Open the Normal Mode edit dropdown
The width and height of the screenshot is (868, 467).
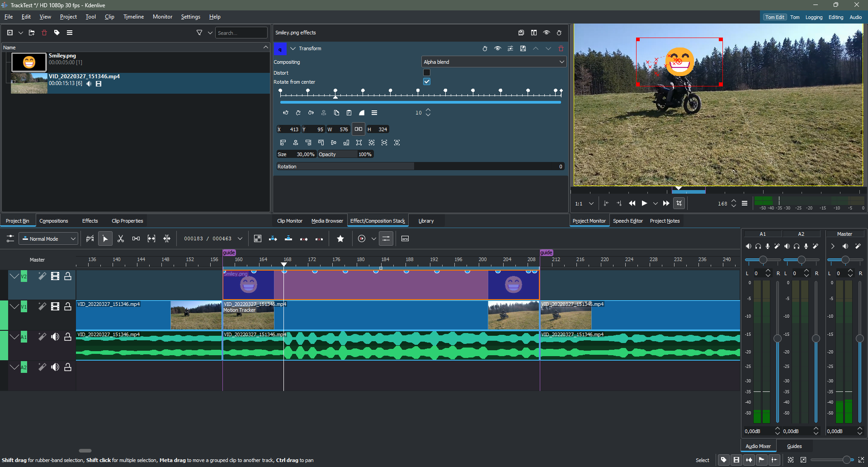click(x=48, y=238)
